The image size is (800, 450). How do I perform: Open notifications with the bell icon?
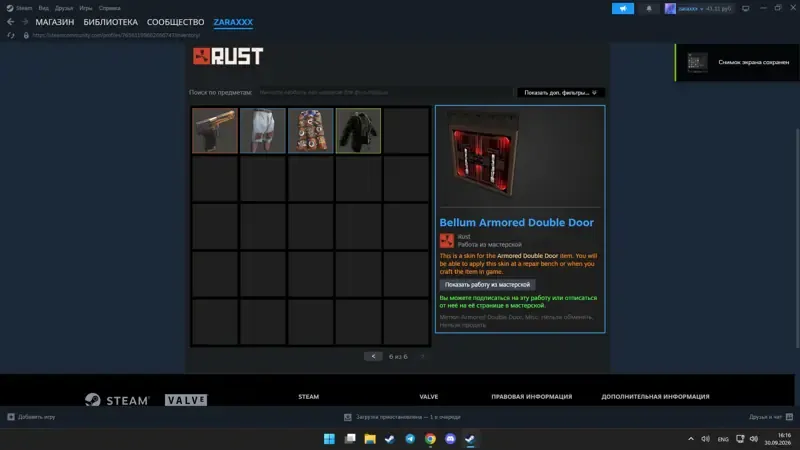click(649, 8)
